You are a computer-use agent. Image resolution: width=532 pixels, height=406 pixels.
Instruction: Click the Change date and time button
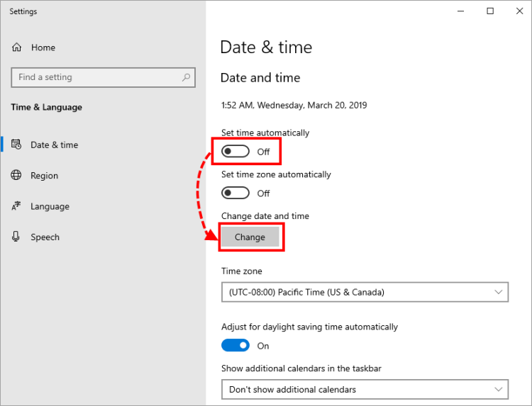point(250,237)
